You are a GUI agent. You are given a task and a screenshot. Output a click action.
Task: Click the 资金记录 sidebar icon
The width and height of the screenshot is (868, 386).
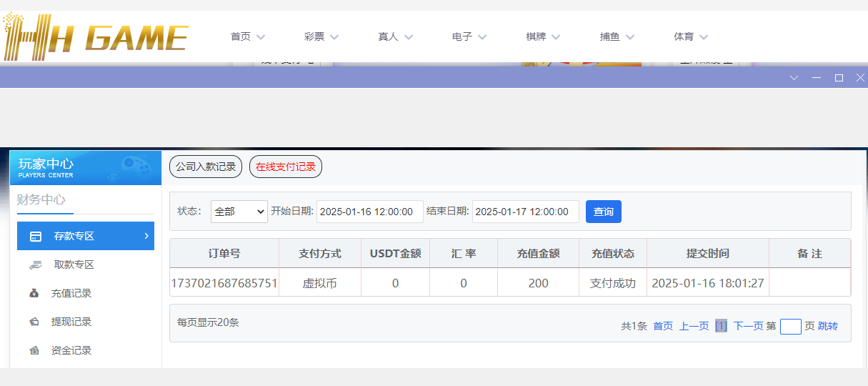[34, 351]
